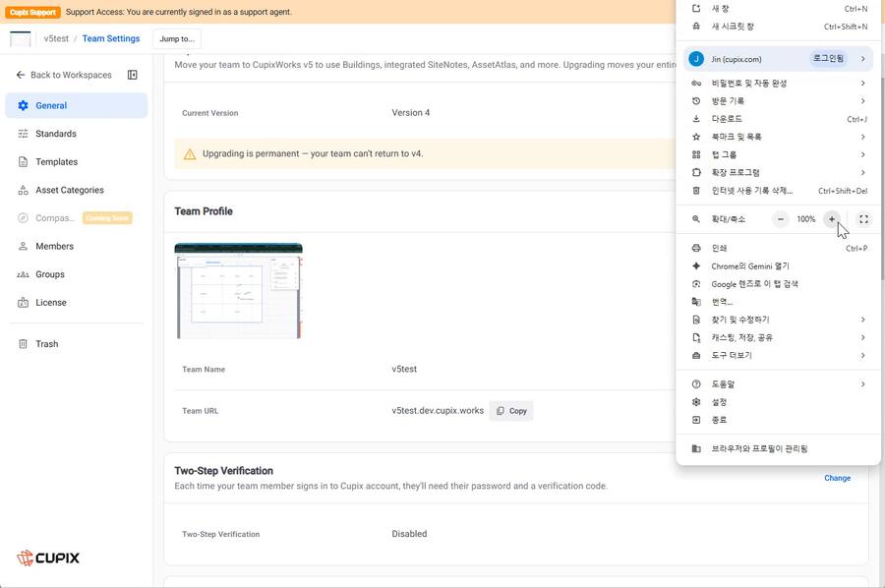Expand the 확장 프로그램 submenu arrow
This screenshot has width=885, height=588.
pyautogui.click(x=863, y=172)
